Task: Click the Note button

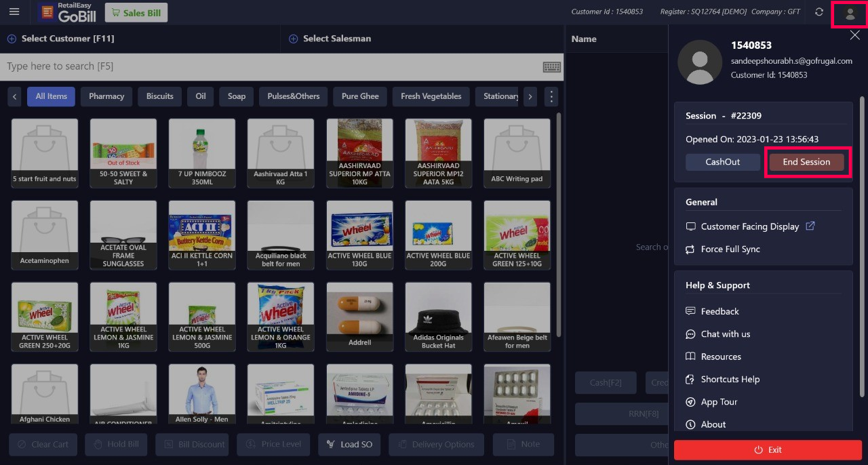Action: click(524, 445)
